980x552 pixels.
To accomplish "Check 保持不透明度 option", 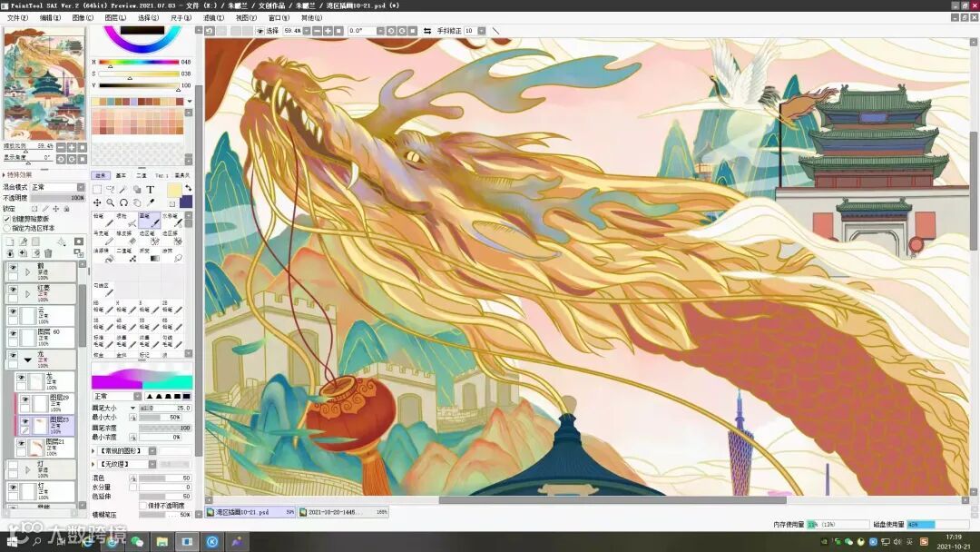I will pos(142,505).
